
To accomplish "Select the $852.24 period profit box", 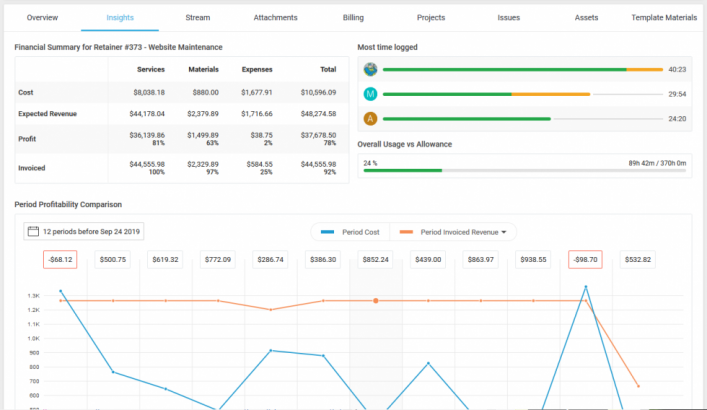I will [375, 259].
